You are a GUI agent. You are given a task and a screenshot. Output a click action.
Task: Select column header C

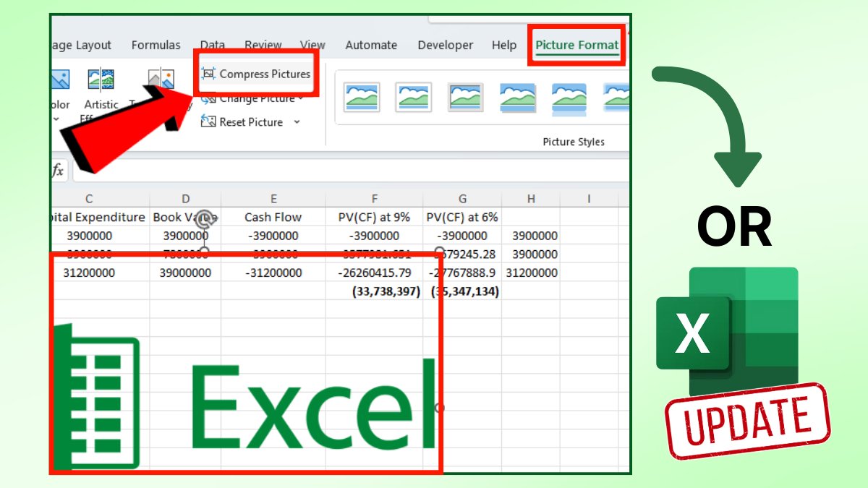(x=89, y=199)
